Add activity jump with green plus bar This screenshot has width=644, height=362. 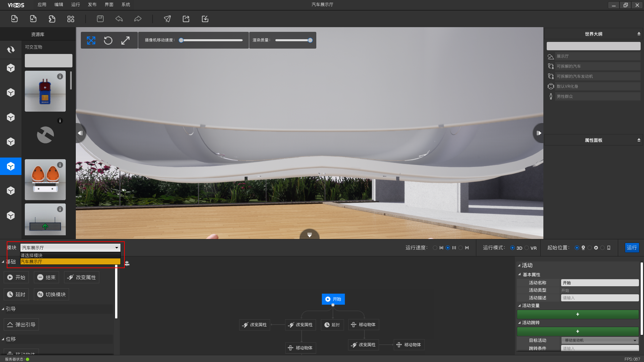[x=578, y=331]
